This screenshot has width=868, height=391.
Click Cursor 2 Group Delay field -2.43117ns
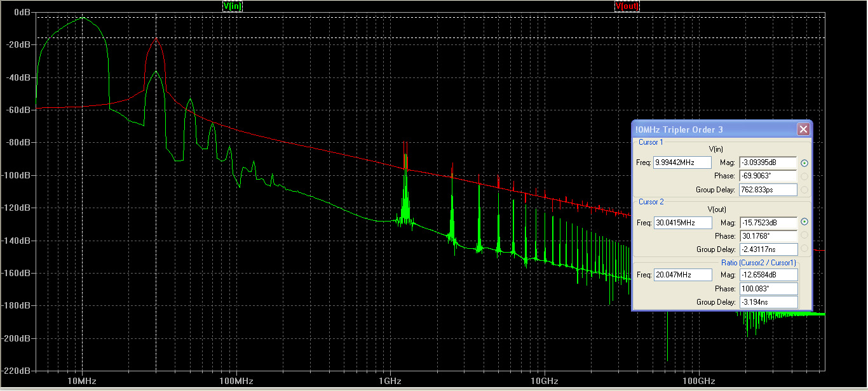click(x=768, y=249)
